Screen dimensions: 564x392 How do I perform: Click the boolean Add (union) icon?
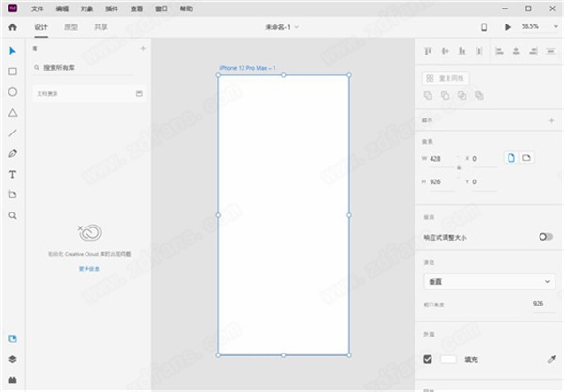click(428, 95)
